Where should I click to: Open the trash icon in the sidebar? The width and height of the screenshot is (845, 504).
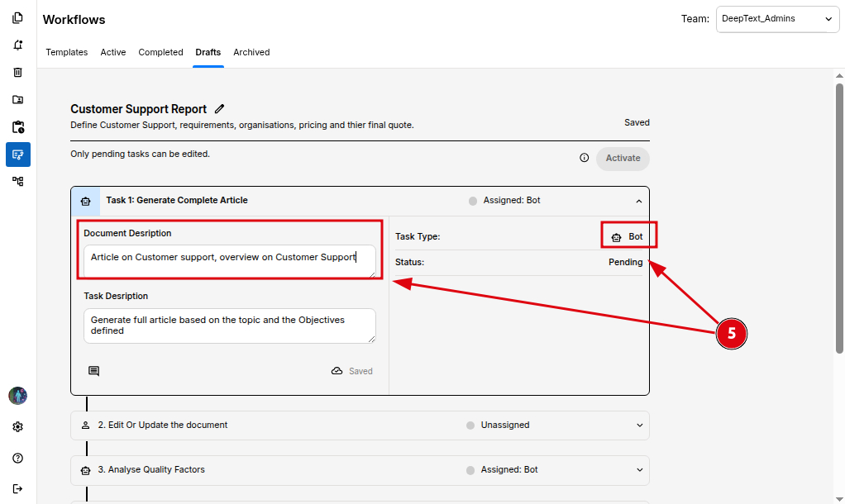point(18,73)
